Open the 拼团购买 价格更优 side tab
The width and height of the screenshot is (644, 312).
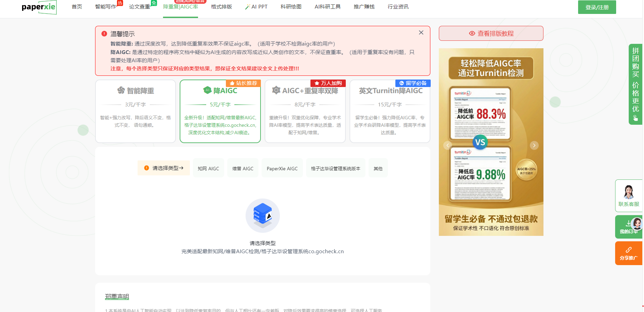(636, 84)
